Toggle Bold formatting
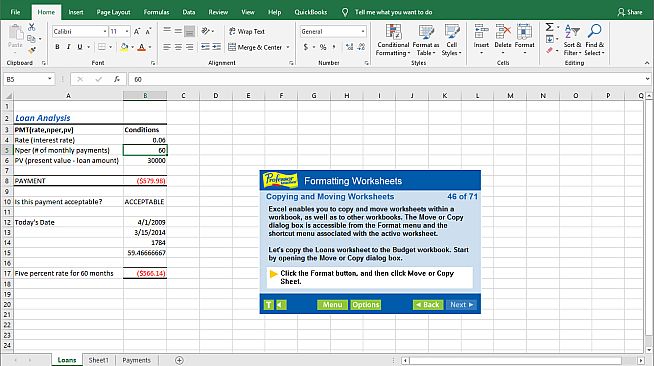654x366 pixels. 57,47
